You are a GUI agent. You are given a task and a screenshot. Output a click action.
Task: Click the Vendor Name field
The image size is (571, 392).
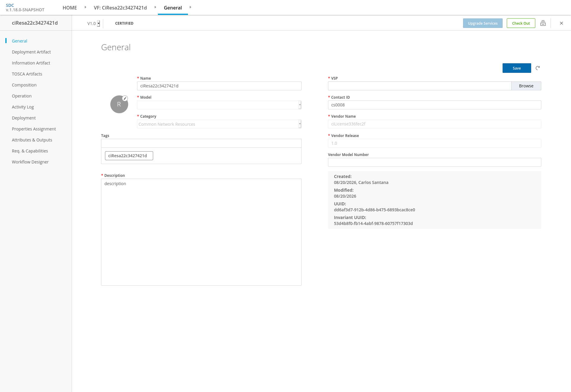click(x=434, y=124)
